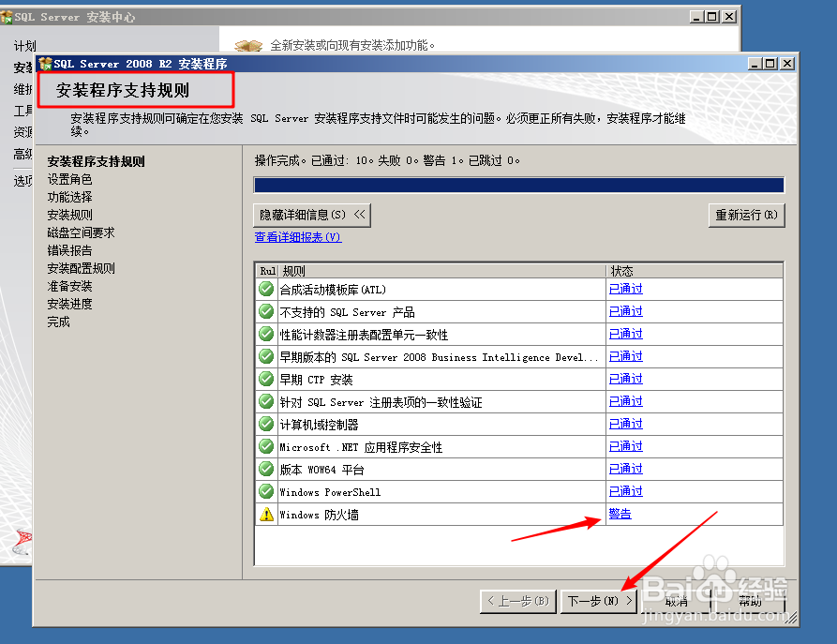Select 完成 step in left pane
Image resolution: width=837 pixels, height=644 pixels.
[x=58, y=322]
